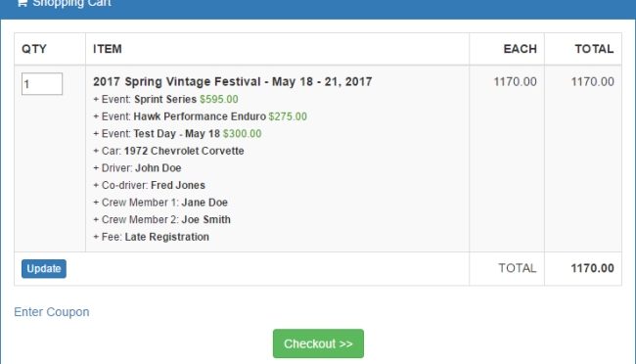
Task: Click Crew Member 1 Jane Doe entry
Action: 160,203
